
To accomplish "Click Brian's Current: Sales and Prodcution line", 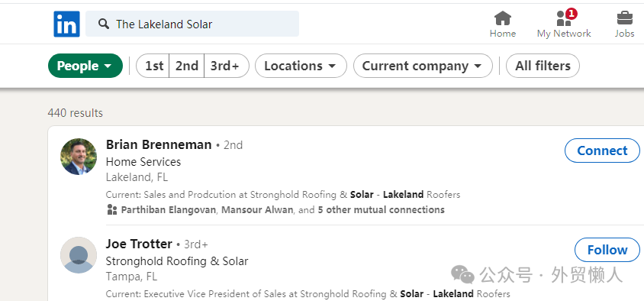I will click(283, 195).
